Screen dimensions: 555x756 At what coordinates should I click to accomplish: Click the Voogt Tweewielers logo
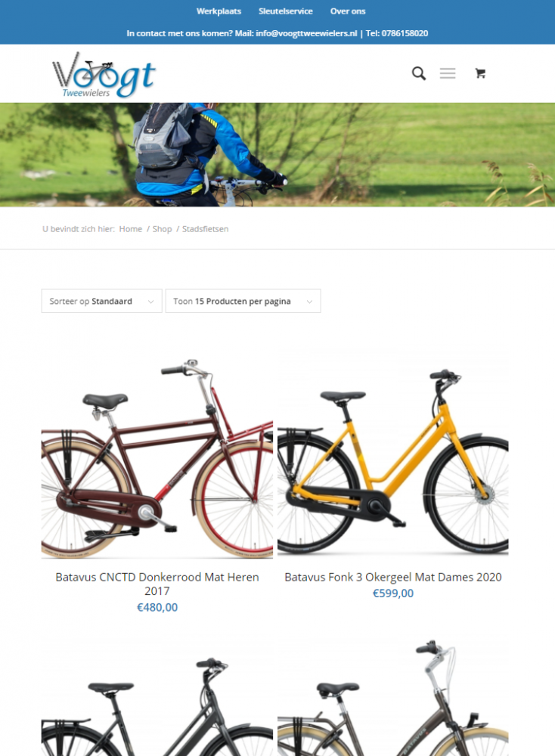104,74
